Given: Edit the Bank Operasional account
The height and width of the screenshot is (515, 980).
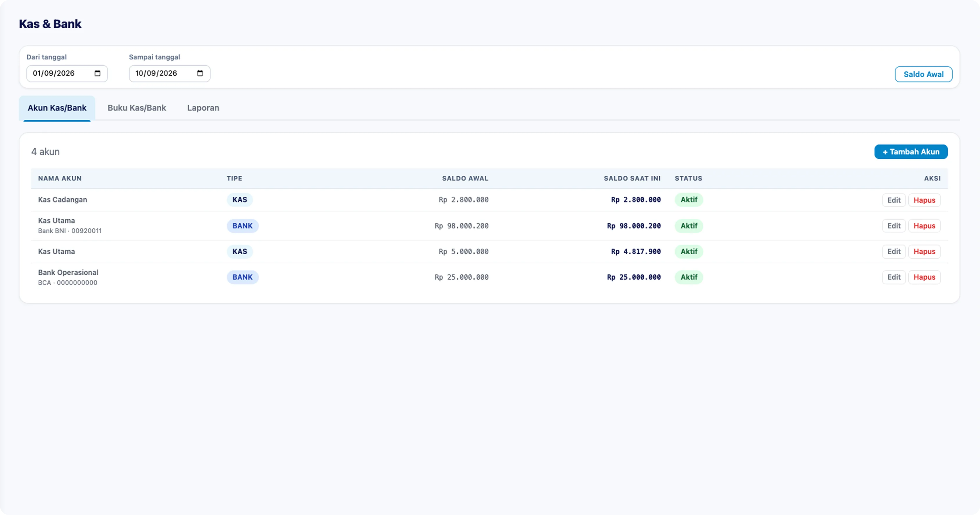Looking at the screenshot, I should pos(894,278).
